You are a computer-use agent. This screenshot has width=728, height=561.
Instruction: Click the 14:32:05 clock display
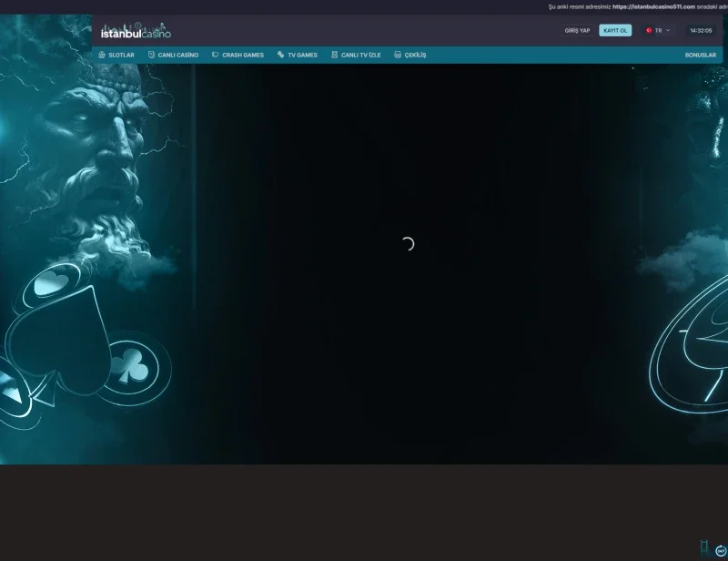(x=701, y=31)
